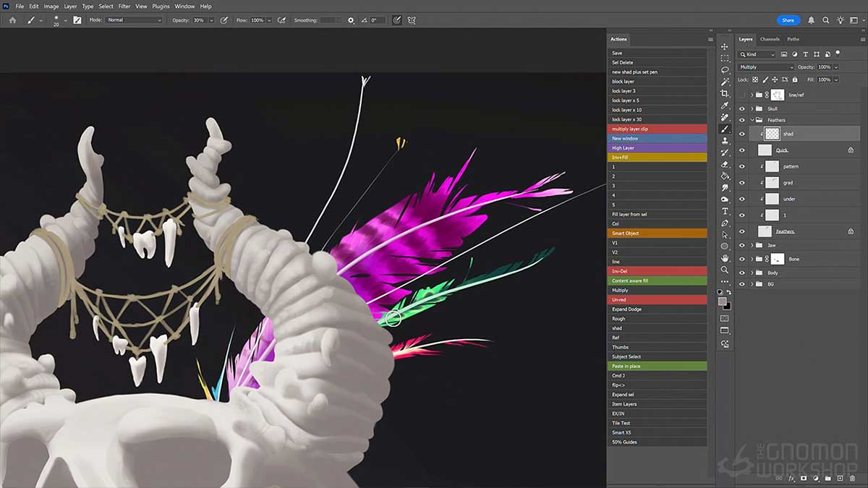Select the Lasso tool
The image size is (868, 488).
(725, 69)
